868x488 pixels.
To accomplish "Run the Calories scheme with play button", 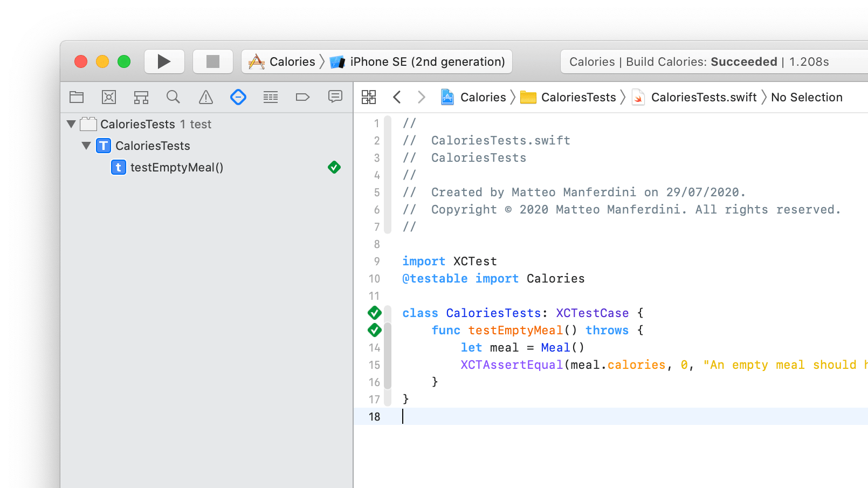I will 164,61.
